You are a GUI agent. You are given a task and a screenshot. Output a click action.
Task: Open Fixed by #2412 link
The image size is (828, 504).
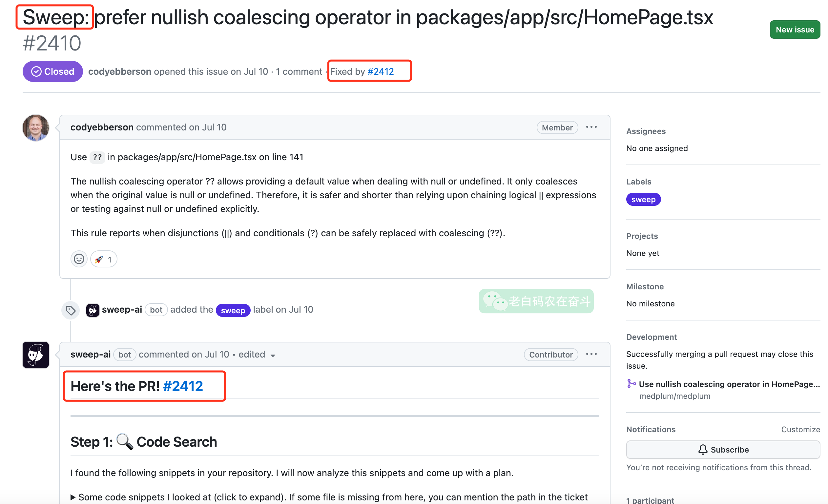[381, 71]
